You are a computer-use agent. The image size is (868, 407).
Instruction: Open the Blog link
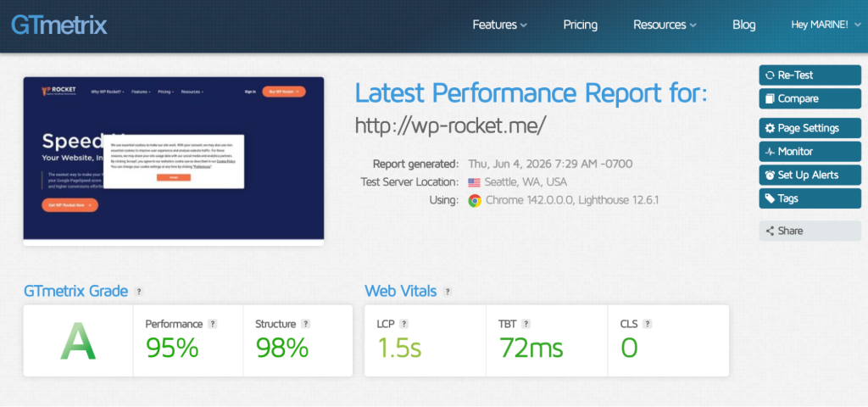[744, 25]
